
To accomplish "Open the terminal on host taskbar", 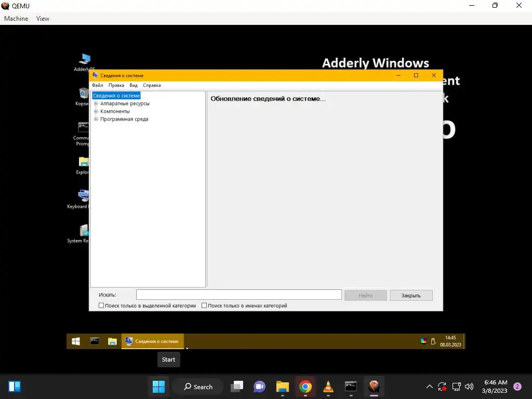I will [x=351, y=387].
